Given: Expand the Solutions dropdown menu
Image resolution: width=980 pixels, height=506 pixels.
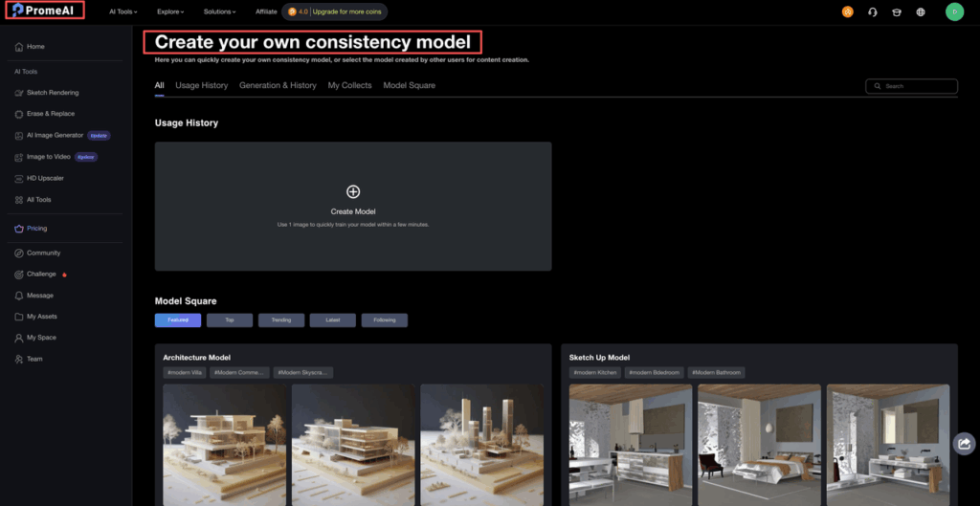Looking at the screenshot, I should click(x=220, y=11).
